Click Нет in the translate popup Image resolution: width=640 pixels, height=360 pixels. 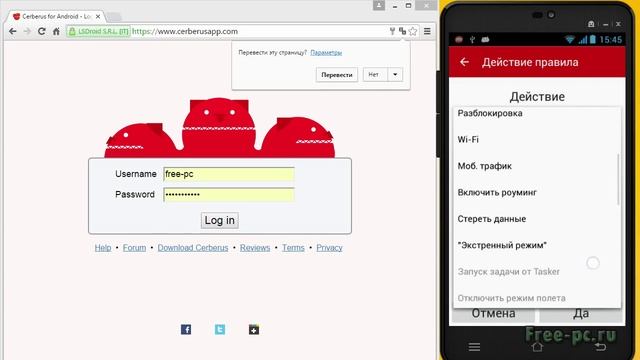click(374, 75)
